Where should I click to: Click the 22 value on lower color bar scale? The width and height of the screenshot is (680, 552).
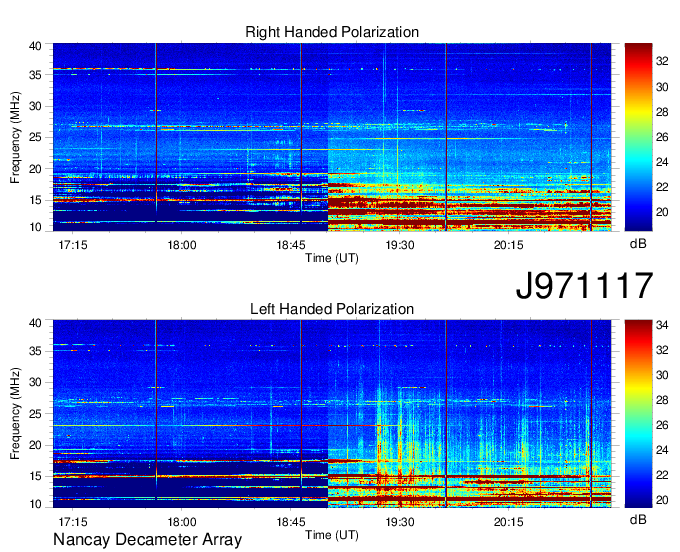(662, 475)
